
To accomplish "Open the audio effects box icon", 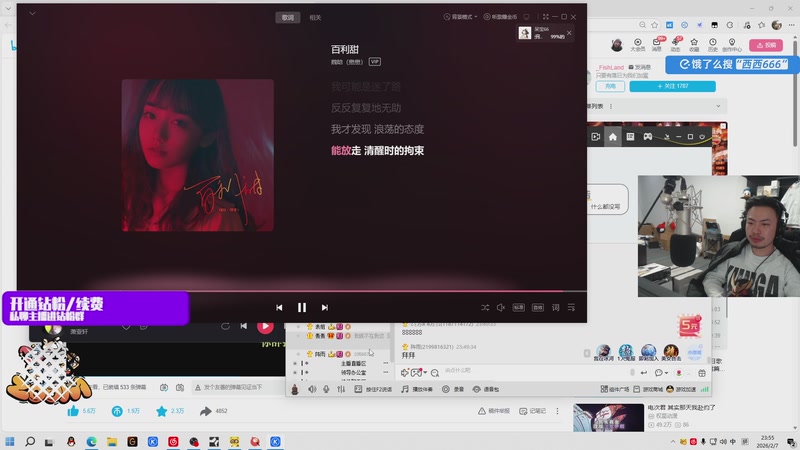I will 538,307.
